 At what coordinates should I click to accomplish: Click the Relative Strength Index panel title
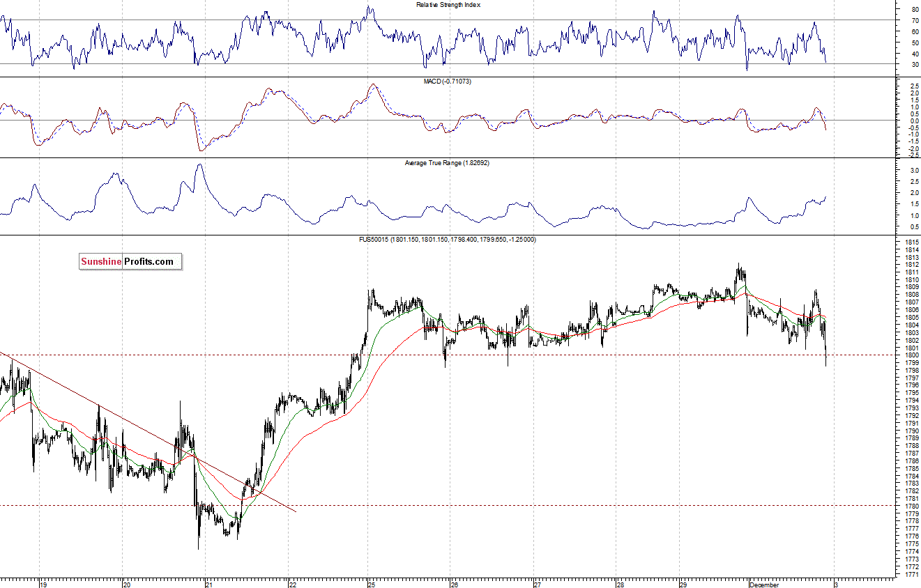(x=448, y=5)
